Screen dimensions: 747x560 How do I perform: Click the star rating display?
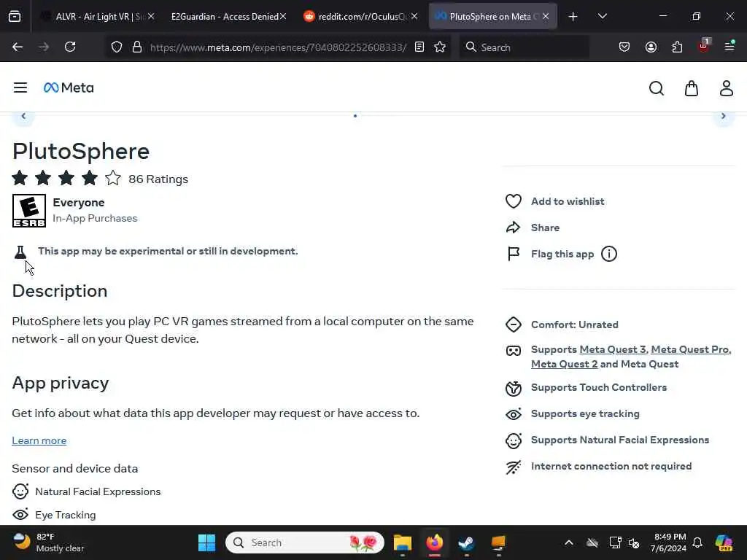coord(66,178)
